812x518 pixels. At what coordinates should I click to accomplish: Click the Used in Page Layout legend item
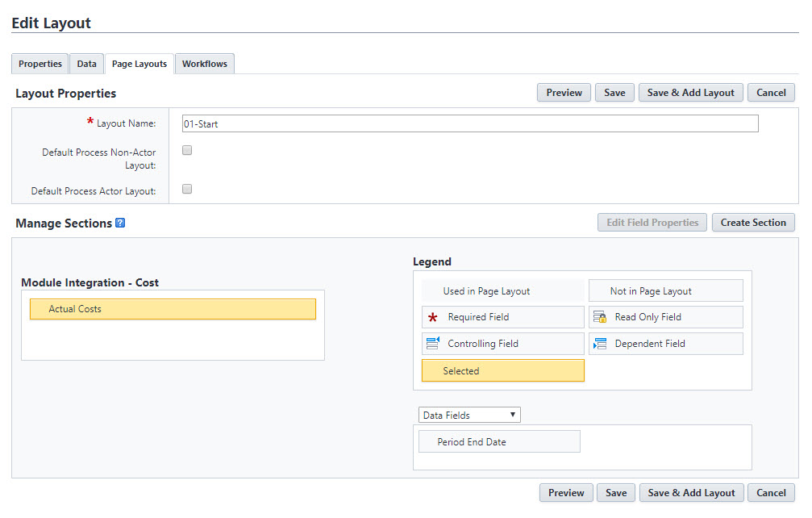(502, 290)
